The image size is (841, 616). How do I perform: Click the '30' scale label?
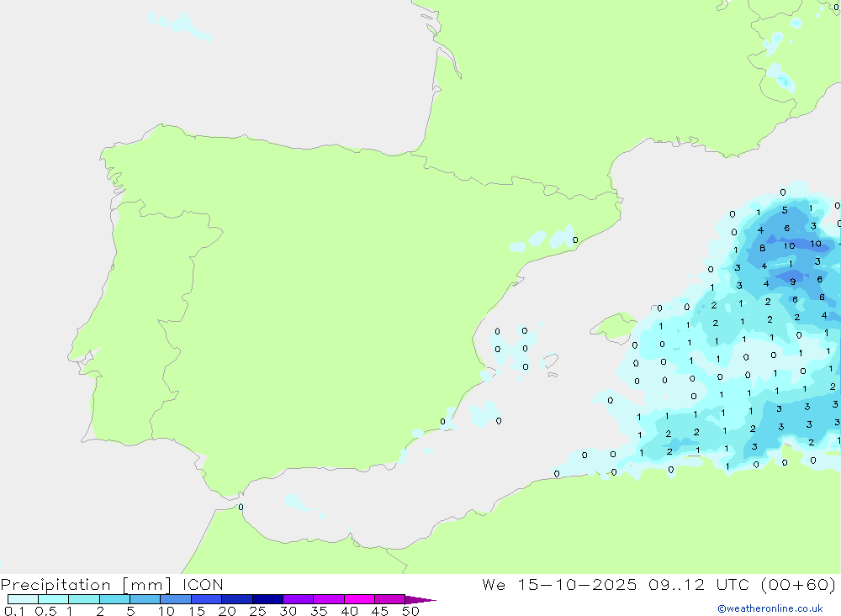288,611
